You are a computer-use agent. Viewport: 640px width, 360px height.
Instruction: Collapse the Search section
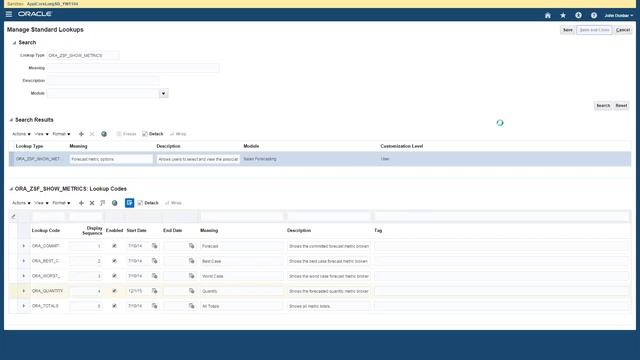[x=14, y=43]
